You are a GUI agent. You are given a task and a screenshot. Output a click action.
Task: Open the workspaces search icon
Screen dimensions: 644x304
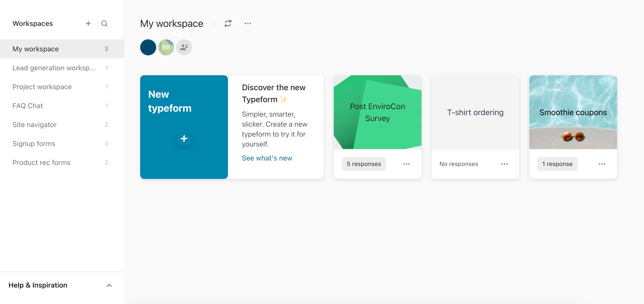[104, 23]
